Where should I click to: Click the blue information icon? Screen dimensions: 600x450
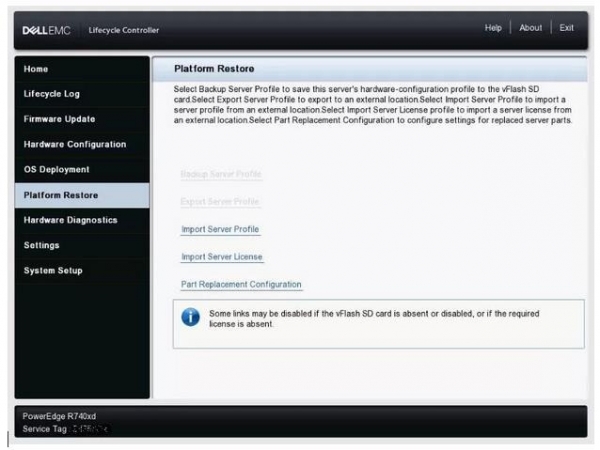(191, 317)
